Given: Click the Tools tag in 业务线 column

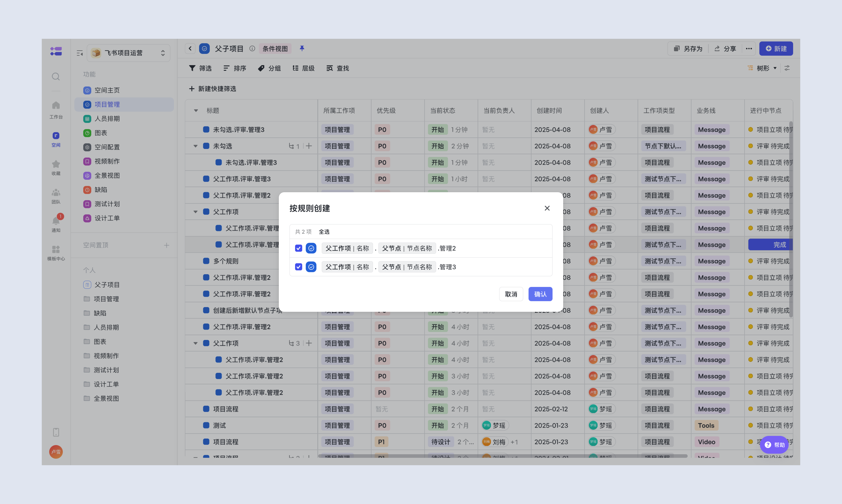Looking at the screenshot, I should point(706,426).
